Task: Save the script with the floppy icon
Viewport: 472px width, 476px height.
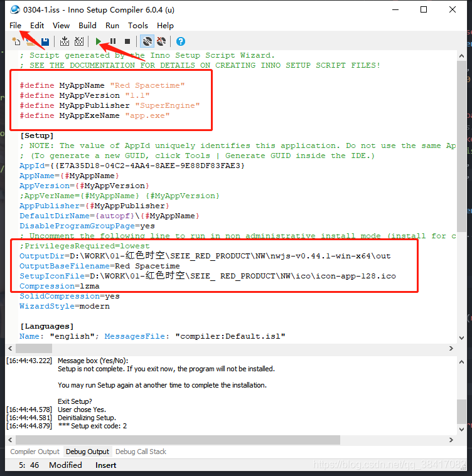Action: coord(45,41)
